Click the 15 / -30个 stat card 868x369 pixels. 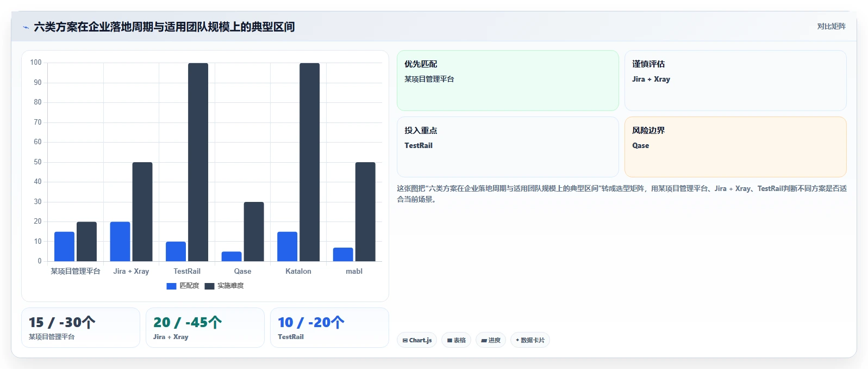pyautogui.click(x=80, y=328)
